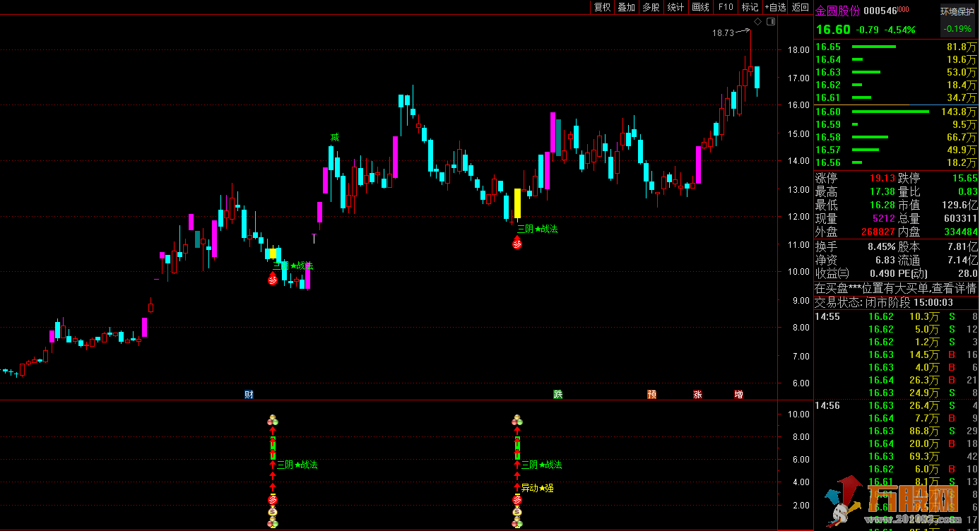Select the tick row with 69.3万 volume
Viewport: 980px width, 531px height.
[896, 456]
